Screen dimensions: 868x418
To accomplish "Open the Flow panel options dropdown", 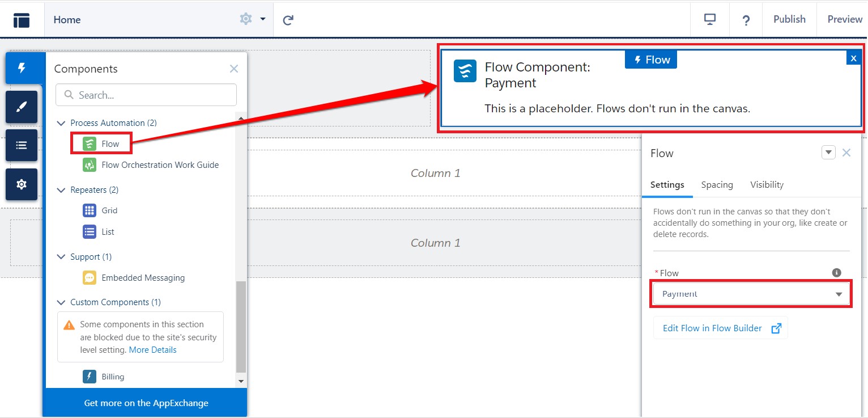I will (x=828, y=153).
